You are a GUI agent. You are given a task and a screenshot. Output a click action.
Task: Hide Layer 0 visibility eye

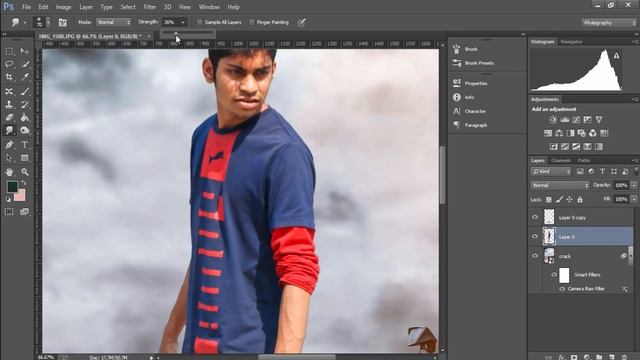tap(535, 237)
